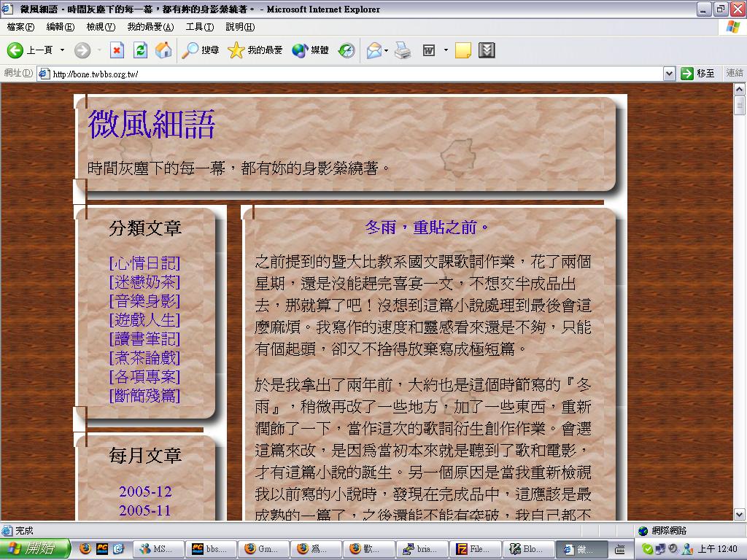The width and height of the screenshot is (747, 560).
Task: Open the 工具(T) menu
Action: click(199, 27)
